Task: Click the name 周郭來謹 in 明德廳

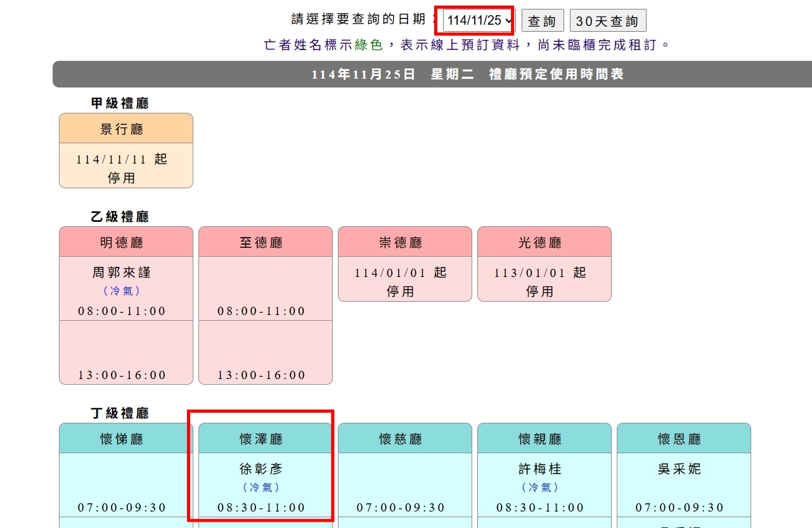Action: click(x=122, y=273)
